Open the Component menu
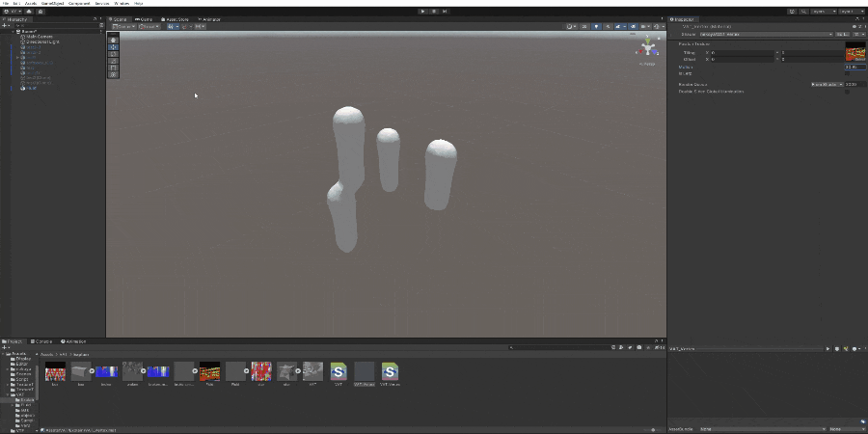Image resolution: width=868 pixels, height=434 pixels. [79, 3]
